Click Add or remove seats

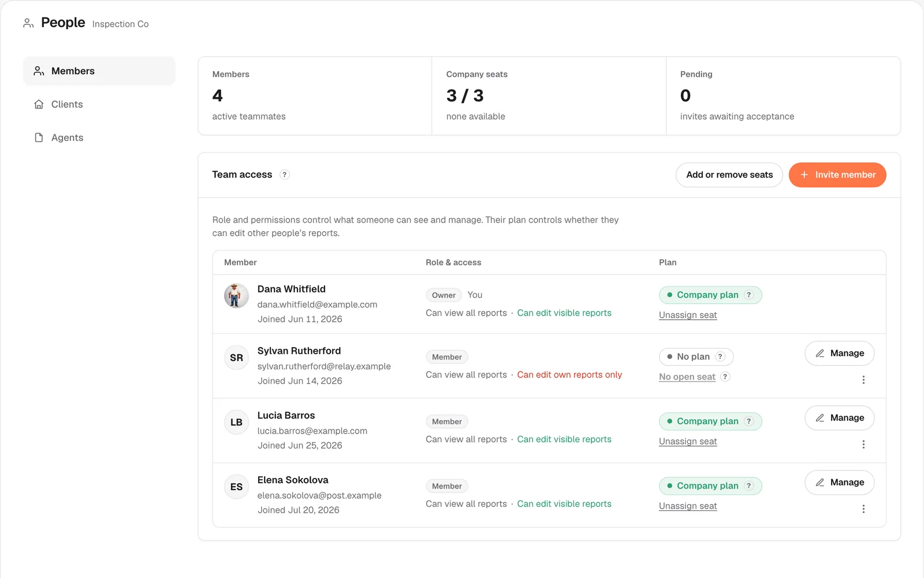(729, 175)
